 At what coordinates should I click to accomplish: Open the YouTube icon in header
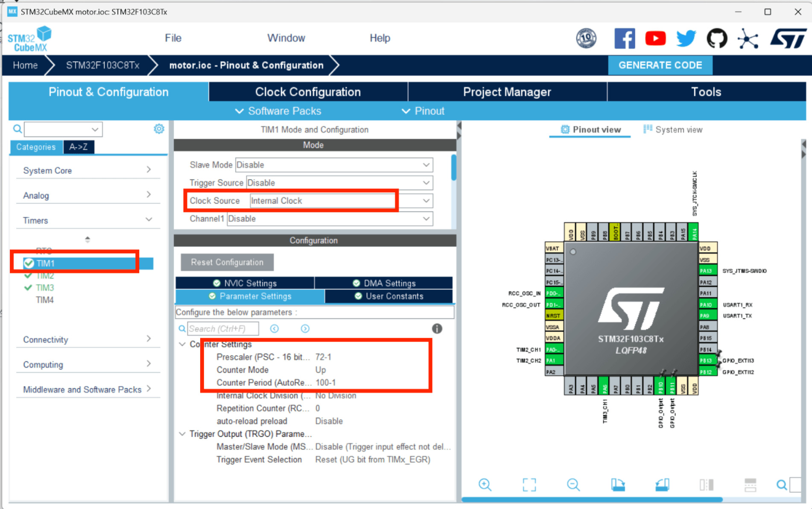pos(655,38)
